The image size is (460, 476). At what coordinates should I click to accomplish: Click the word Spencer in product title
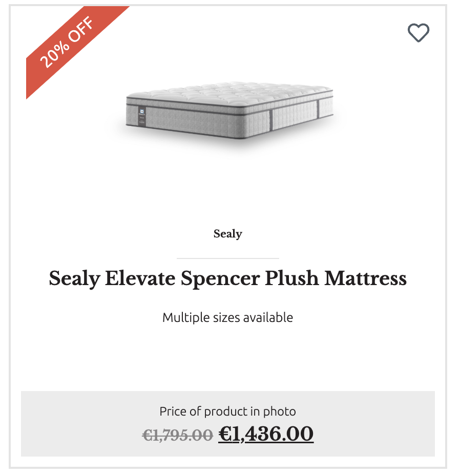(220, 279)
